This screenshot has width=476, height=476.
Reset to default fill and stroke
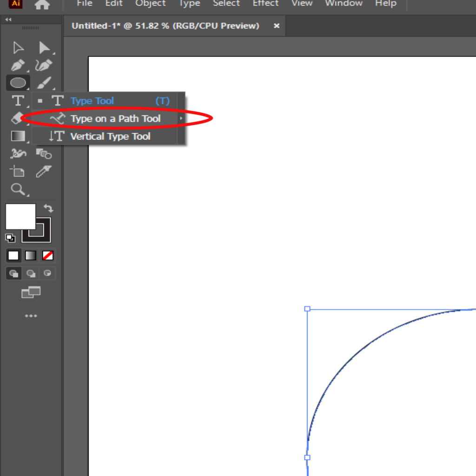coord(10,238)
